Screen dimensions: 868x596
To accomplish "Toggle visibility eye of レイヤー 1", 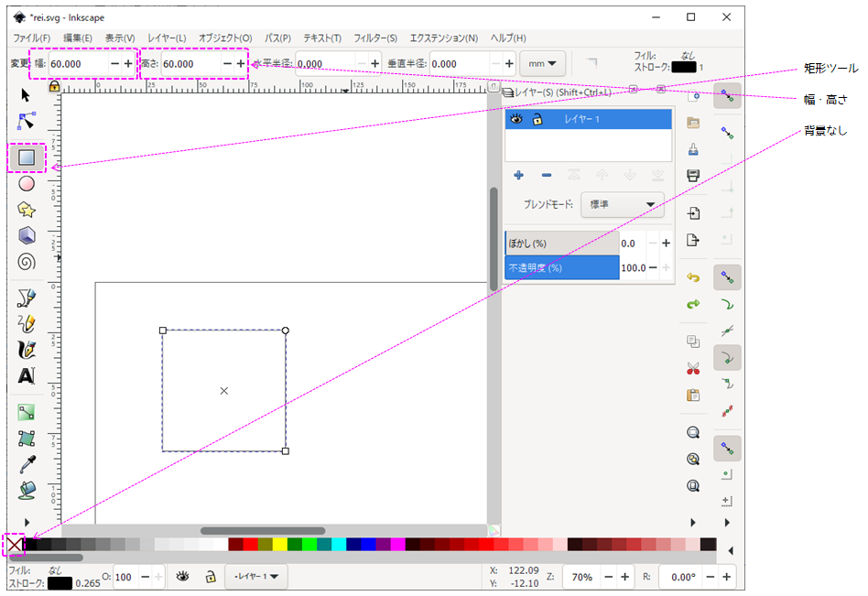I will [516, 119].
